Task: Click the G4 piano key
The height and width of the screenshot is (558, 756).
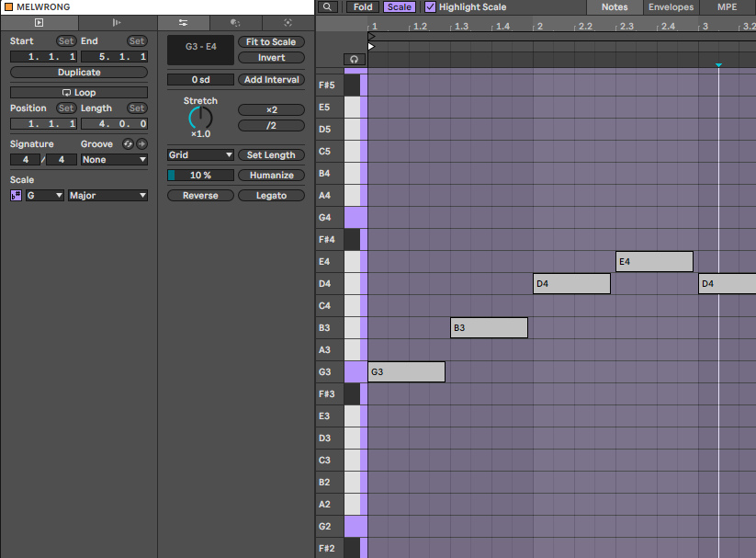Action: click(x=355, y=217)
